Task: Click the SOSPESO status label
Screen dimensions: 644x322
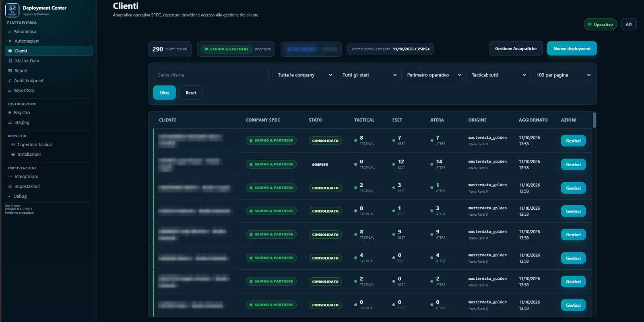Action: [x=320, y=165]
